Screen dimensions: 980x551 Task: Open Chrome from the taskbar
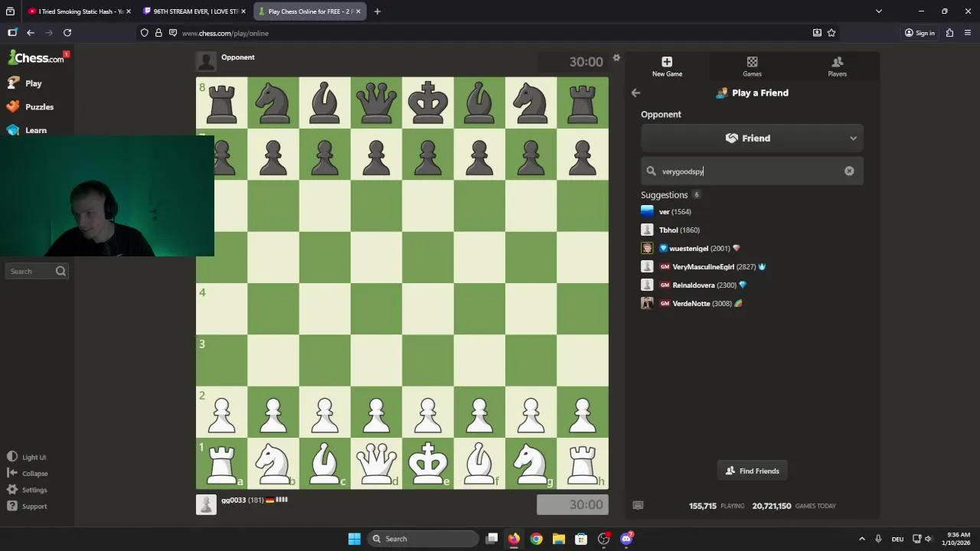click(x=536, y=539)
